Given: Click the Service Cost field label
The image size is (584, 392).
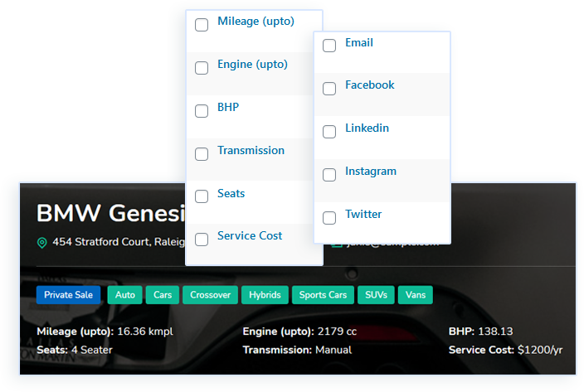Looking at the screenshot, I should pos(250,236).
